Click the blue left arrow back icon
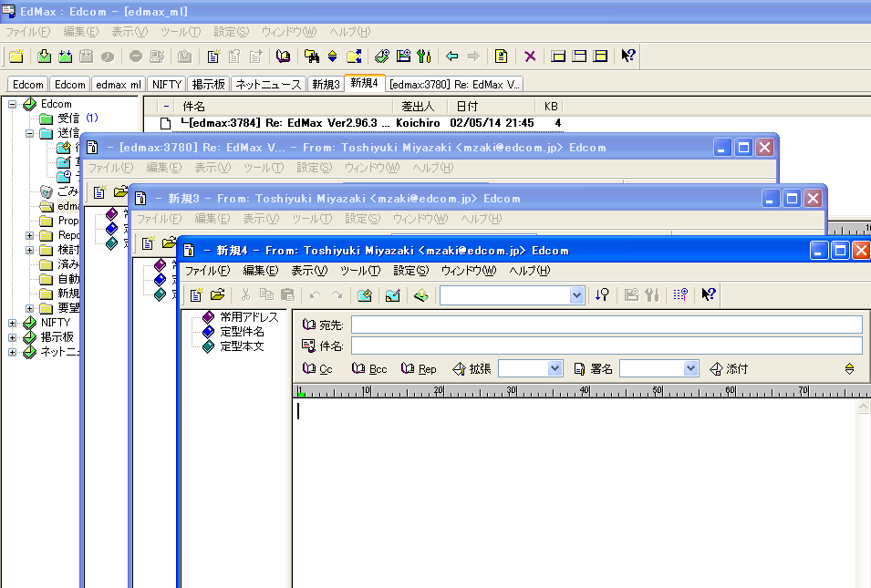Viewport: 871px width, 588px height. [x=452, y=57]
